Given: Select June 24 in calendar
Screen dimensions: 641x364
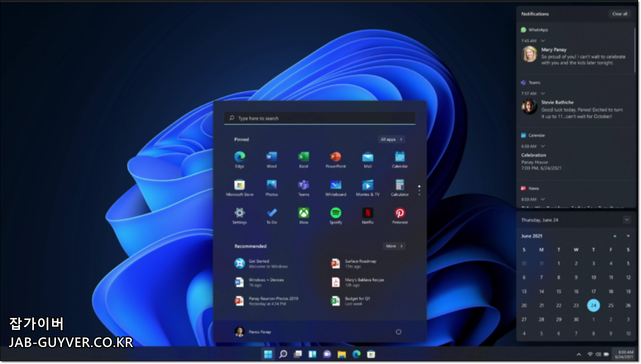Looking at the screenshot, I should [x=593, y=305].
